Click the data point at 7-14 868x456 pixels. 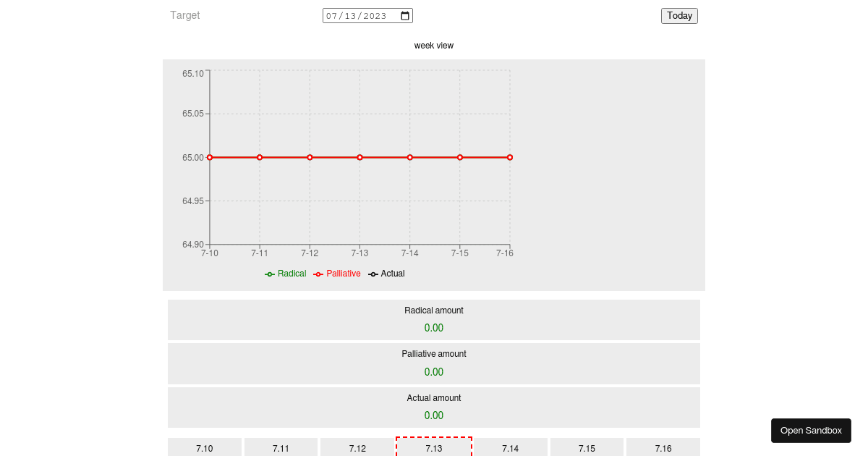pyautogui.click(x=409, y=157)
